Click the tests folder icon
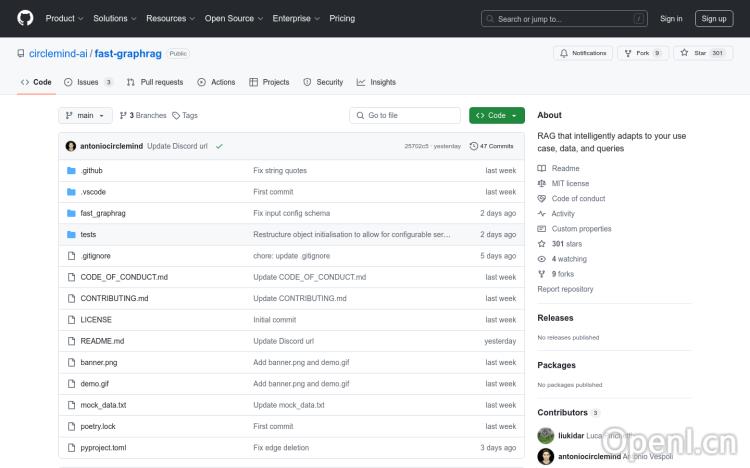The width and height of the screenshot is (750, 468). (71, 234)
